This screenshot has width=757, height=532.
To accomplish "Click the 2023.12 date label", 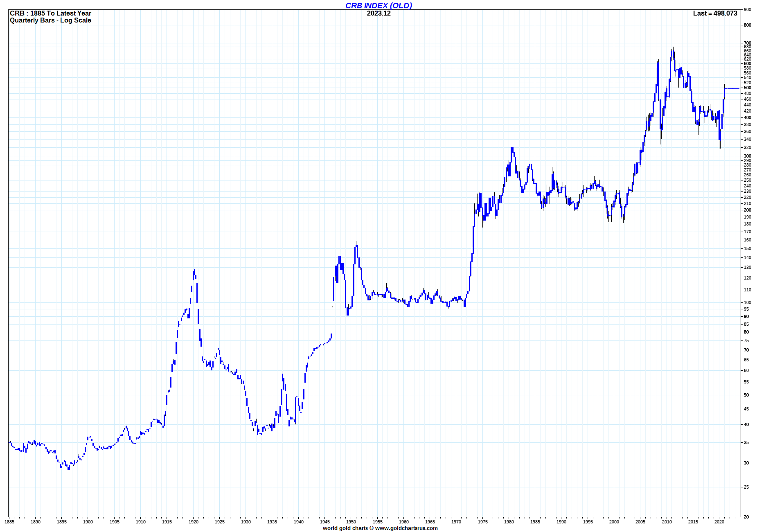I will [378, 13].
